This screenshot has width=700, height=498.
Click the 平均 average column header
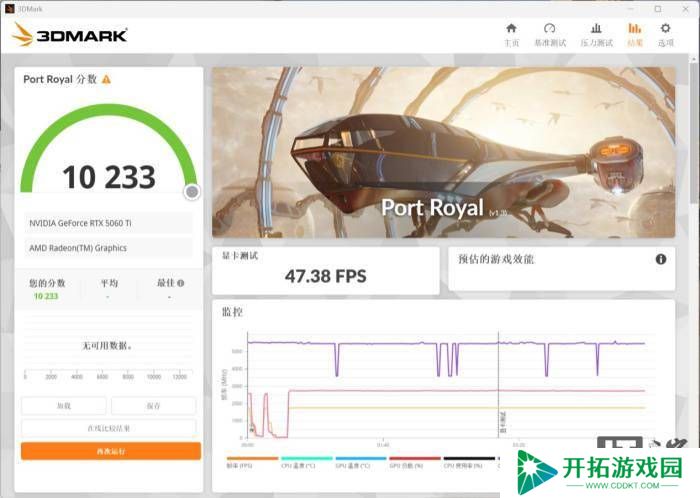coord(109,283)
